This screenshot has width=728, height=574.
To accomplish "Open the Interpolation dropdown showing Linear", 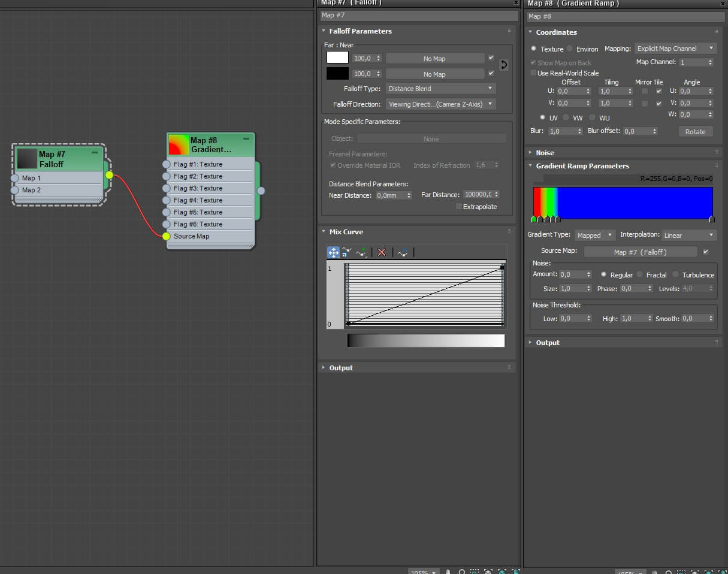I will point(689,235).
